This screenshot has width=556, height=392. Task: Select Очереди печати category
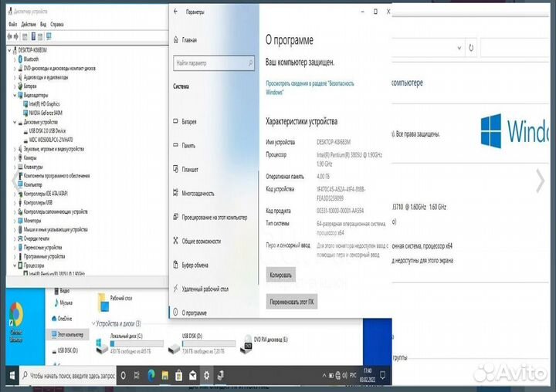point(36,238)
